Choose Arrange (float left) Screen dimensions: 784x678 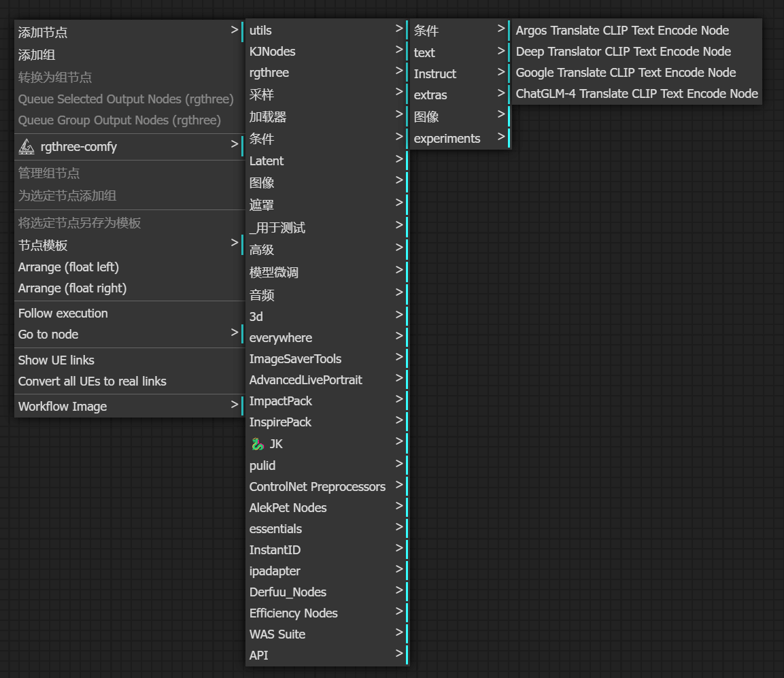point(129,267)
